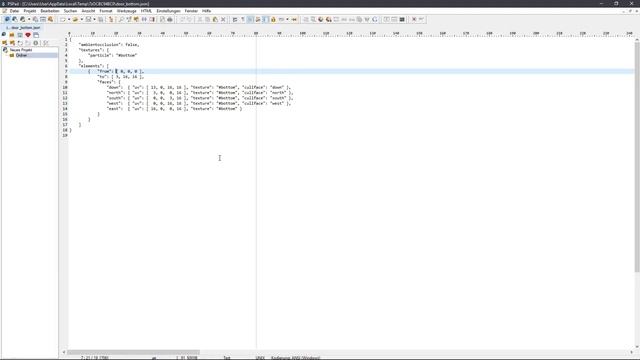Open the Suchen menu
The width and height of the screenshot is (640, 360).
[x=70, y=11]
